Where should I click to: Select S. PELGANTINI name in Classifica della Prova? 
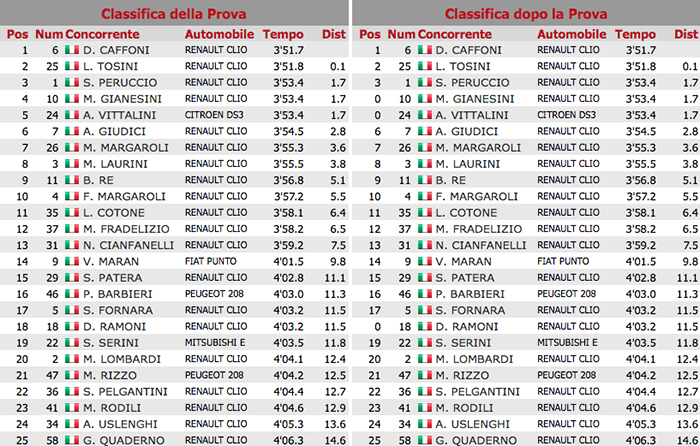[125, 392]
